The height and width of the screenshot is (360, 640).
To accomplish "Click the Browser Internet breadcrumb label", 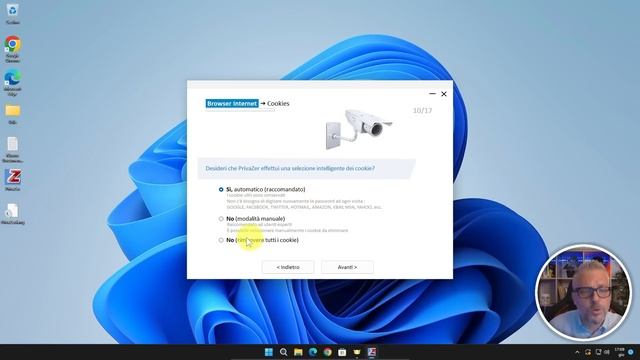I will pos(232,104).
